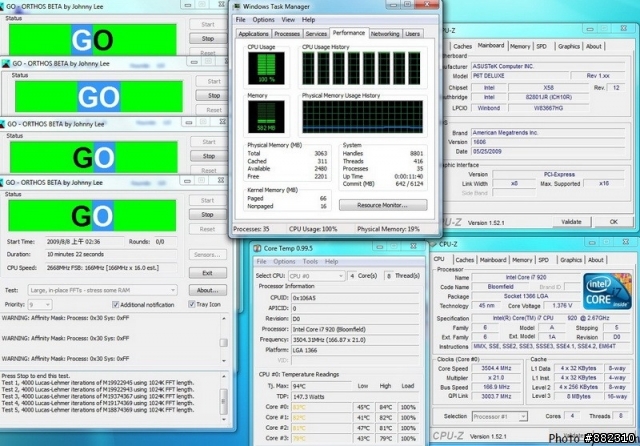Open the Test type dropdown in ORTHOS
The height and width of the screenshot is (446, 640).
tap(102, 290)
